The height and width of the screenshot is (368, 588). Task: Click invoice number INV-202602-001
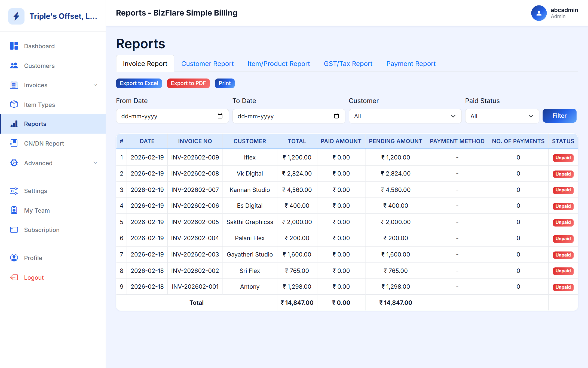click(x=195, y=286)
